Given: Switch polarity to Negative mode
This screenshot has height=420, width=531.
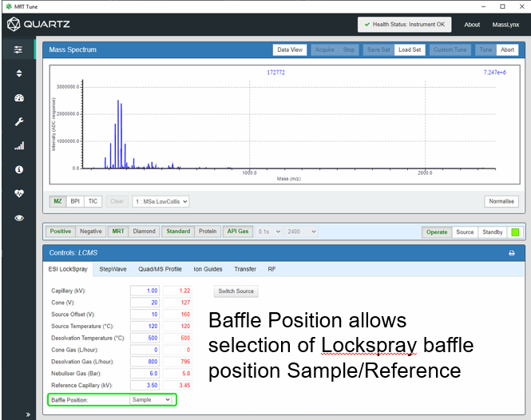Looking at the screenshot, I should [x=90, y=232].
